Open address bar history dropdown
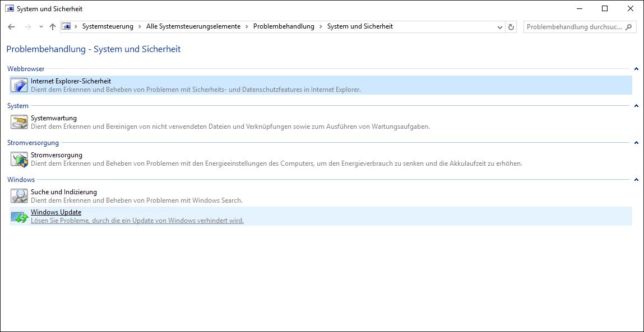Image resolution: width=644 pixels, height=332 pixels. tap(500, 27)
